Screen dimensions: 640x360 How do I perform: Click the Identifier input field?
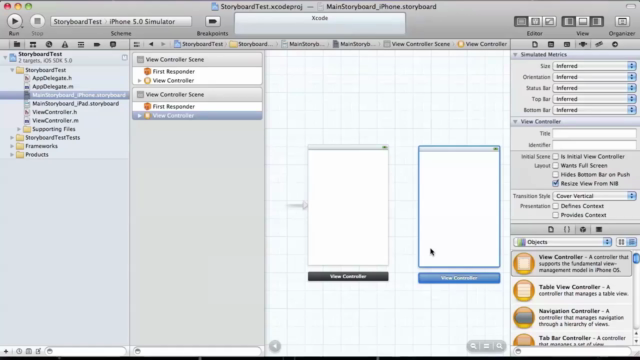(594, 145)
